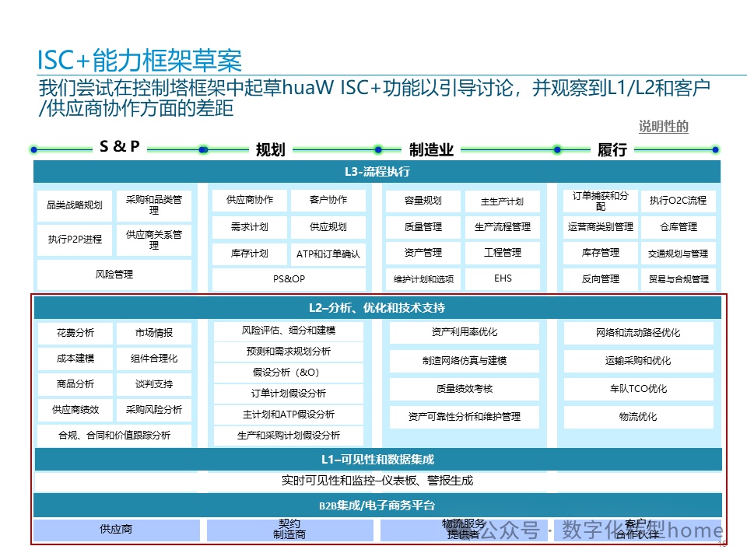The width and height of the screenshot is (747, 560).
Task: Click the rightmost endpoint dot of the timeline
Action: pos(717,149)
